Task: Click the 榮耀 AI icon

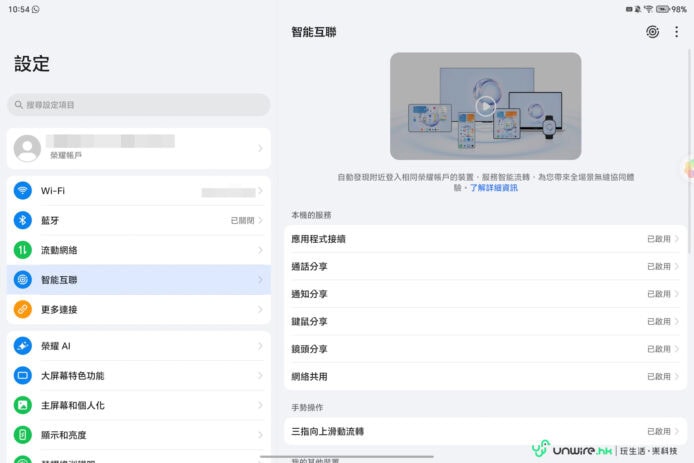Action: [23, 346]
